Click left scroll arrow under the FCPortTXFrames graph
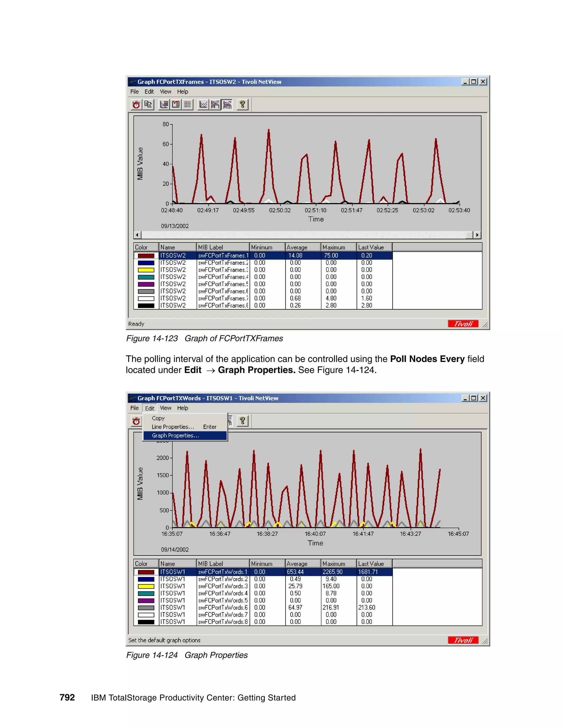The height and width of the screenshot is (728, 563). tap(137, 235)
